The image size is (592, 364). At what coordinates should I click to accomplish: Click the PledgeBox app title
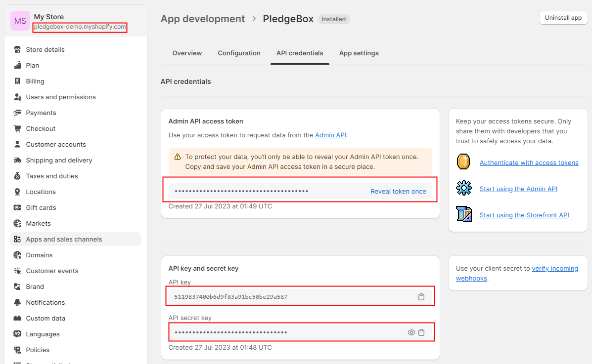(288, 19)
